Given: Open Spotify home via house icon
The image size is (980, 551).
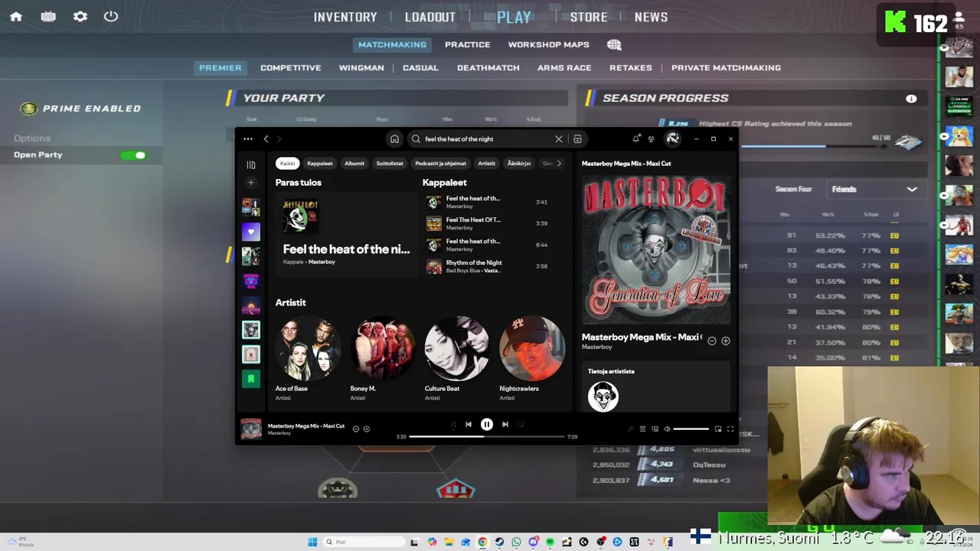Looking at the screenshot, I should (394, 139).
